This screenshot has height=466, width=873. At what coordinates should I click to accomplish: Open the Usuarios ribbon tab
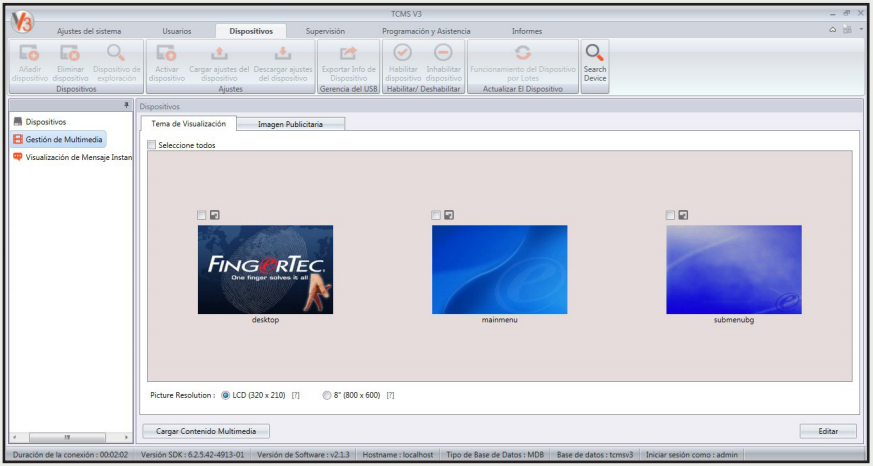point(177,31)
